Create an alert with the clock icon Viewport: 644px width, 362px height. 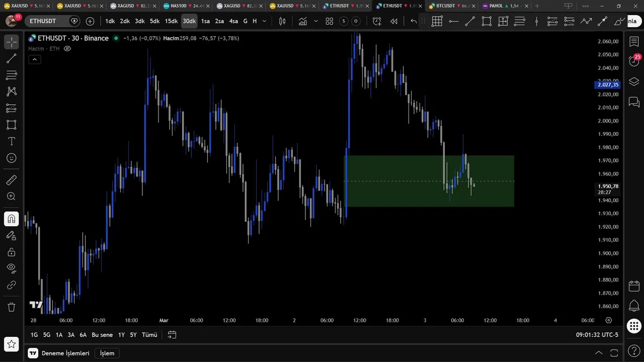point(377,21)
